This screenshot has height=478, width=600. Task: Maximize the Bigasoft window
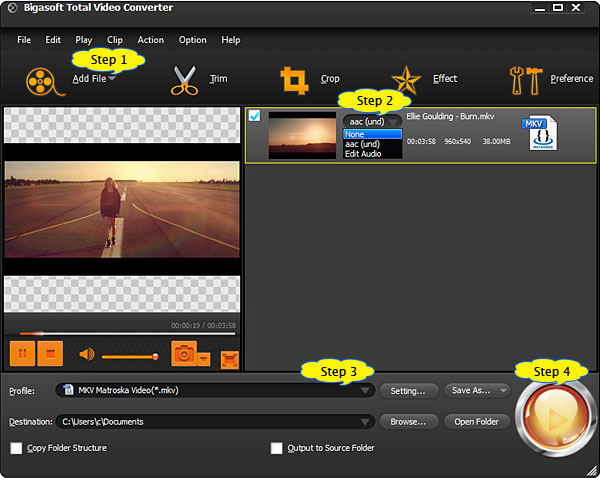point(558,7)
